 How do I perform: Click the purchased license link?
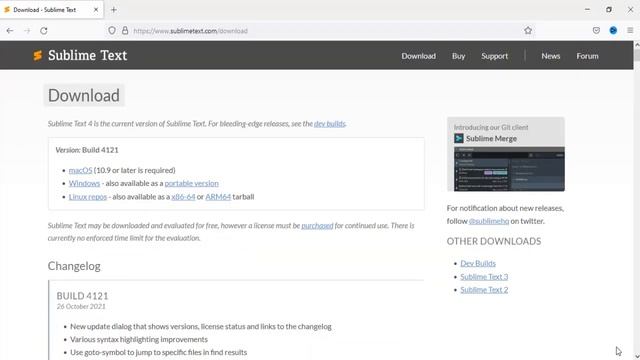point(317,226)
